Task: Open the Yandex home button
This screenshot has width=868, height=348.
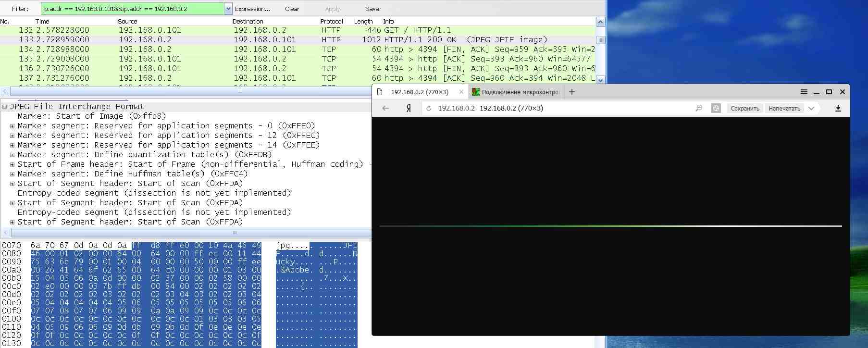Action: [408, 108]
